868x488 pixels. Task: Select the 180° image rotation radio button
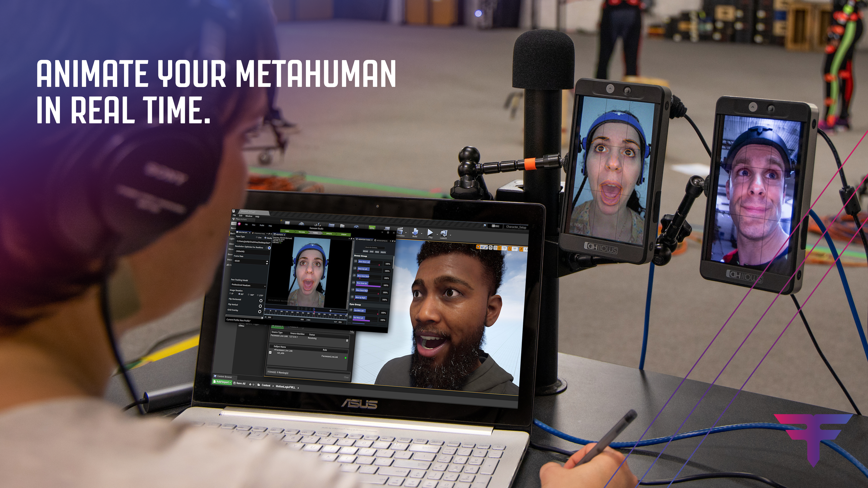pyautogui.click(x=249, y=295)
